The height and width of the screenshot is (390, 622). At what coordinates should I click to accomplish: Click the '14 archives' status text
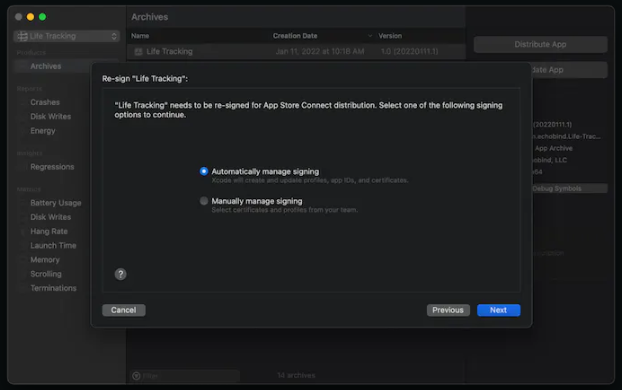(x=296, y=375)
